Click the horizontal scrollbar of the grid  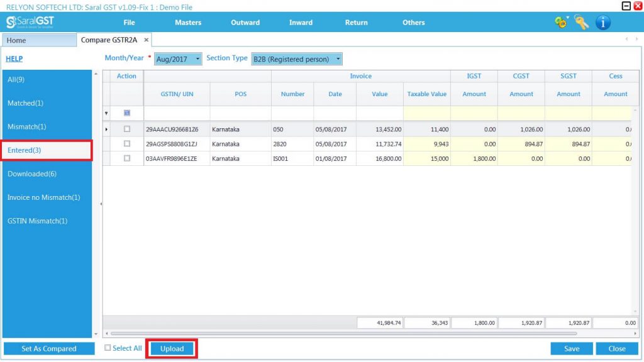click(344, 334)
